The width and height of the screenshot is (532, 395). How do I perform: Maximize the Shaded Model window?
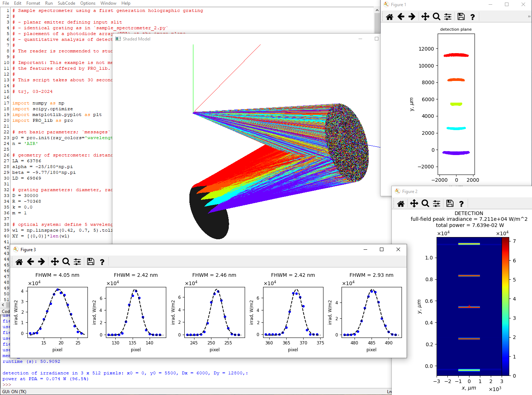click(377, 39)
